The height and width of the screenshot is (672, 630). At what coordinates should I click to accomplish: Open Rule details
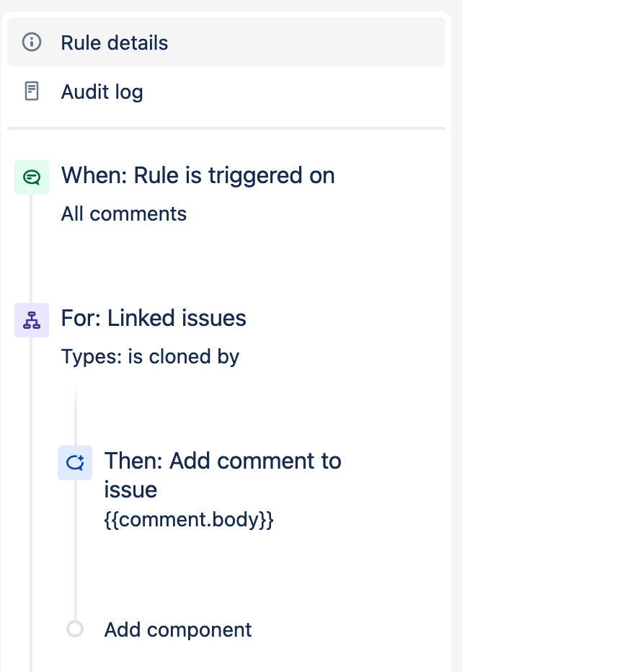[x=226, y=42]
